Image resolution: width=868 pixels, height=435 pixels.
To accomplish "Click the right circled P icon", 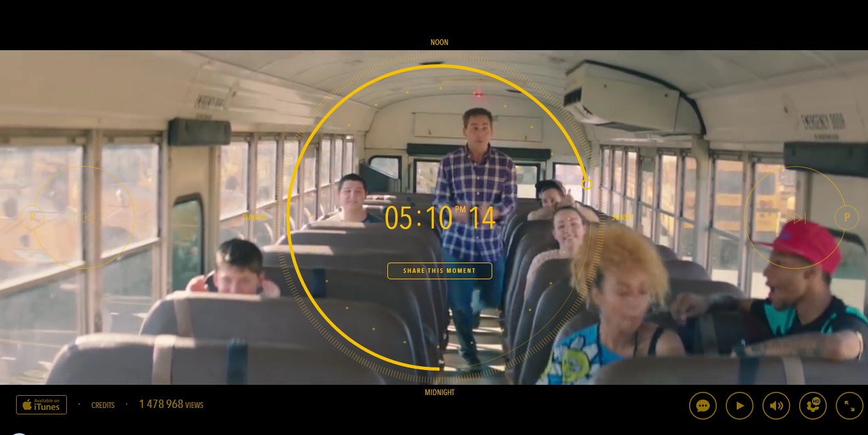I will 847,217.
